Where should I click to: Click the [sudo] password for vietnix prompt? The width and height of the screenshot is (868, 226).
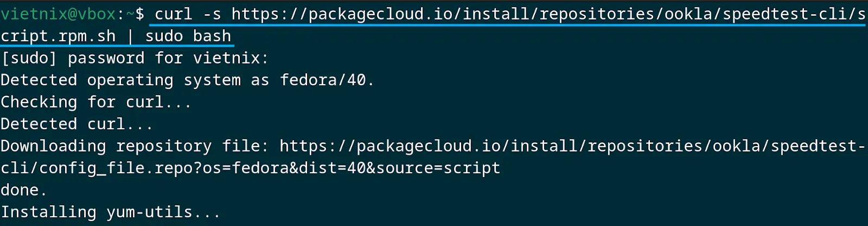tap(135, 58)
